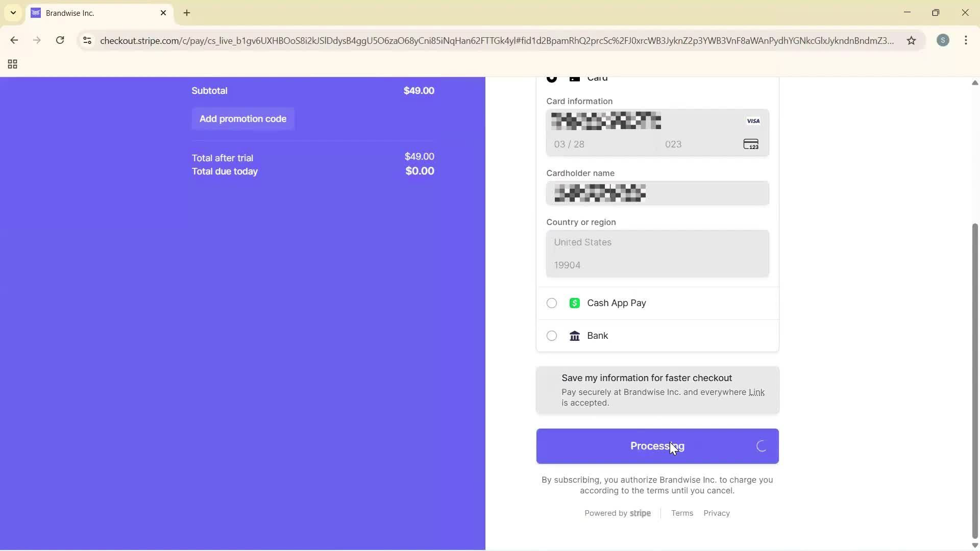Click the ZIP code field showing 19904
This screenshot has height=551, width=980.
point(657,265)
